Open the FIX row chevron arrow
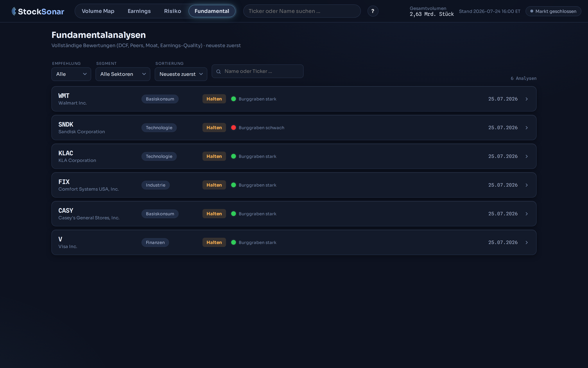 click(526, 185)
